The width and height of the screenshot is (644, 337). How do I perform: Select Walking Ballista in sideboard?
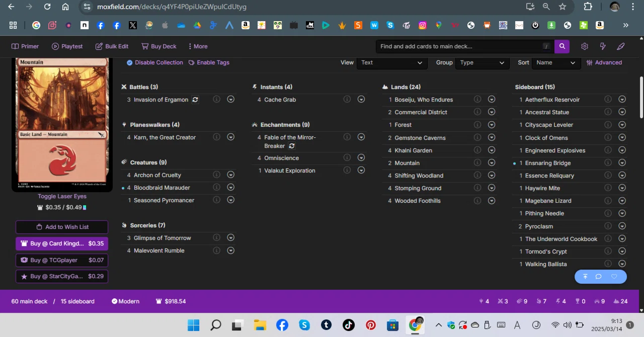[546, 264]
